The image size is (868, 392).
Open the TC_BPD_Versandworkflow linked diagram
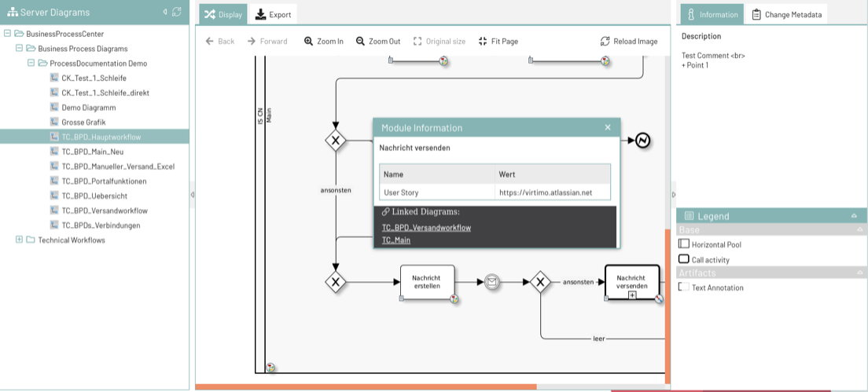(426, 228)
